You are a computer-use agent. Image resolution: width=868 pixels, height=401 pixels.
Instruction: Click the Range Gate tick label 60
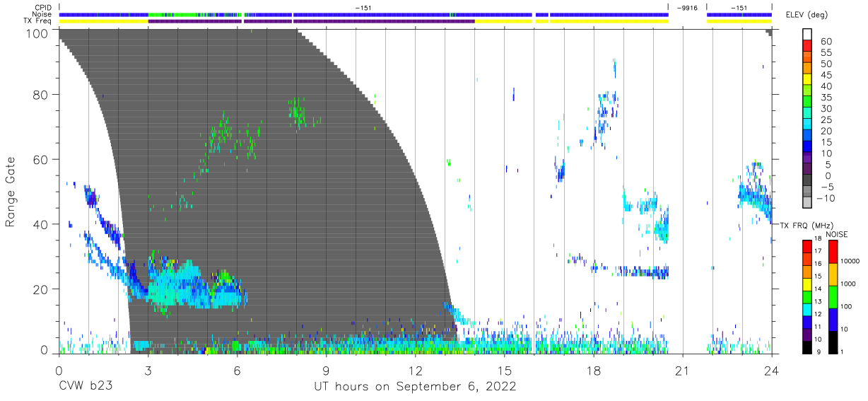[x=41, y=159]
